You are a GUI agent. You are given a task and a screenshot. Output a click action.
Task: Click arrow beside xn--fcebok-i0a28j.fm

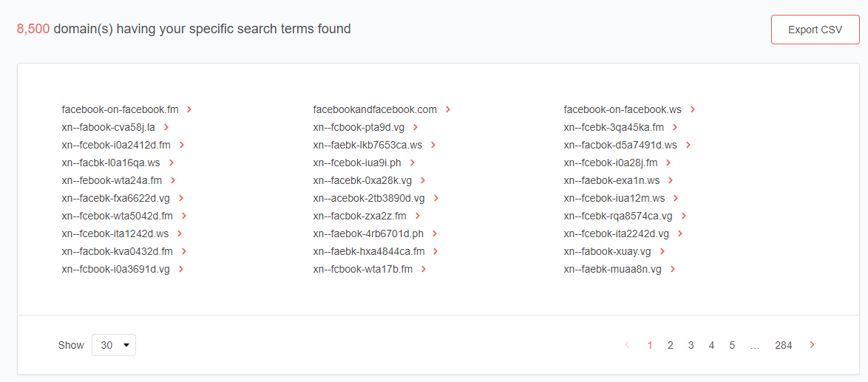pyautogui.click(x=668, y=163)
